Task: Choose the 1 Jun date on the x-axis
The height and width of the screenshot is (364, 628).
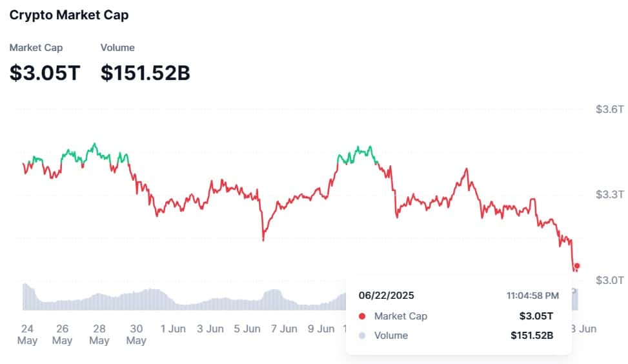Action: [x=172, y=329]
